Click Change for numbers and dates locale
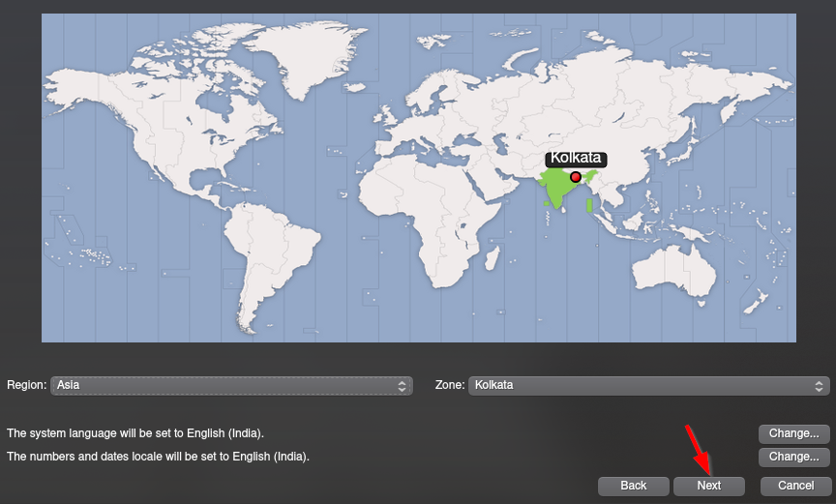Viewport: 836px width, 504px height. coord(793,457)
